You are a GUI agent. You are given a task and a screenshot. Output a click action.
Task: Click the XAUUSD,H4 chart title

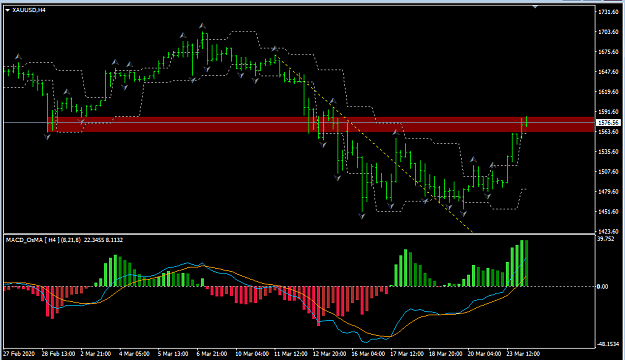coord(29,10)
